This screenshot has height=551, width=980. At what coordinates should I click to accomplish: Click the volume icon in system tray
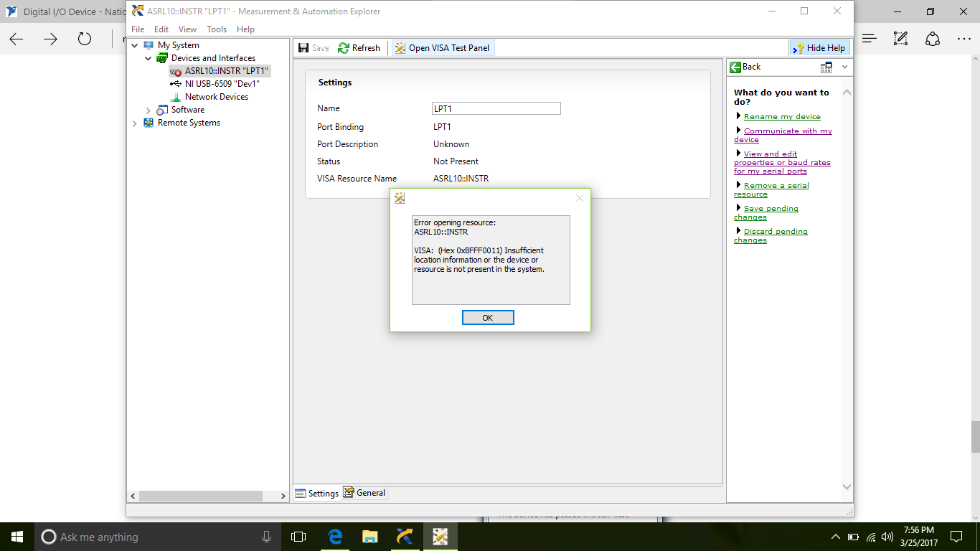pyautogui.click(x=888, y=537)
